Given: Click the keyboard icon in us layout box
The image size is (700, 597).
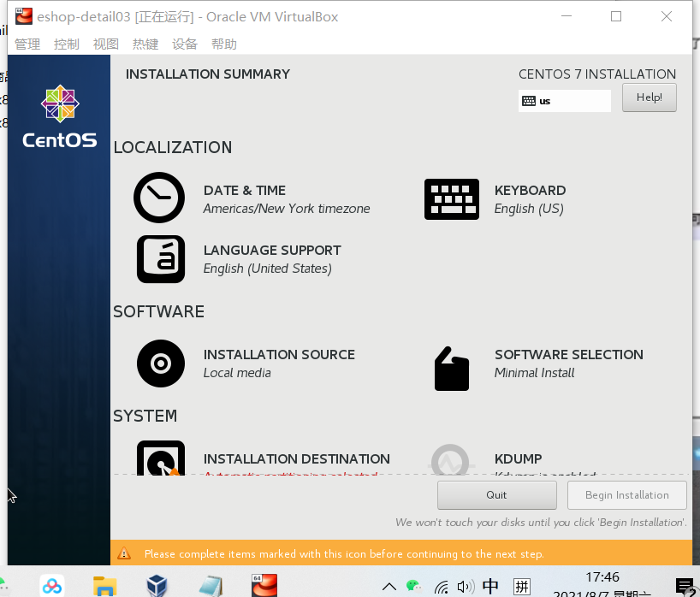Looking at the screenshot, I should pos(529,101).
